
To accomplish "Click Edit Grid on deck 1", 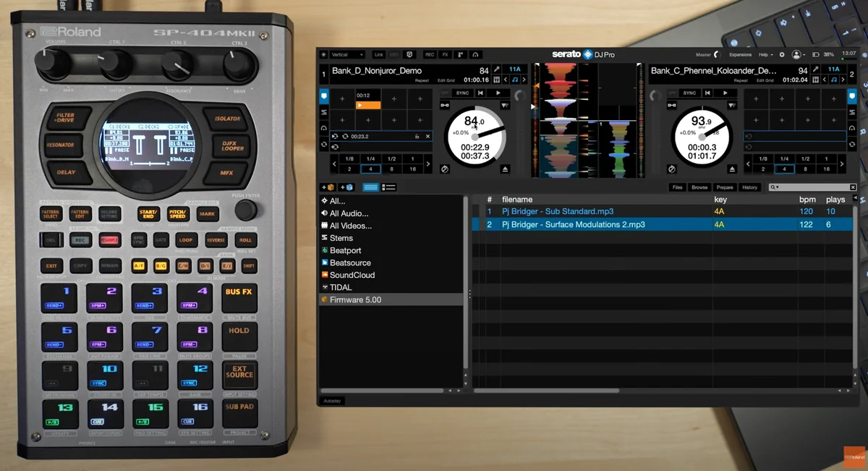I will [x=446, y=80].
